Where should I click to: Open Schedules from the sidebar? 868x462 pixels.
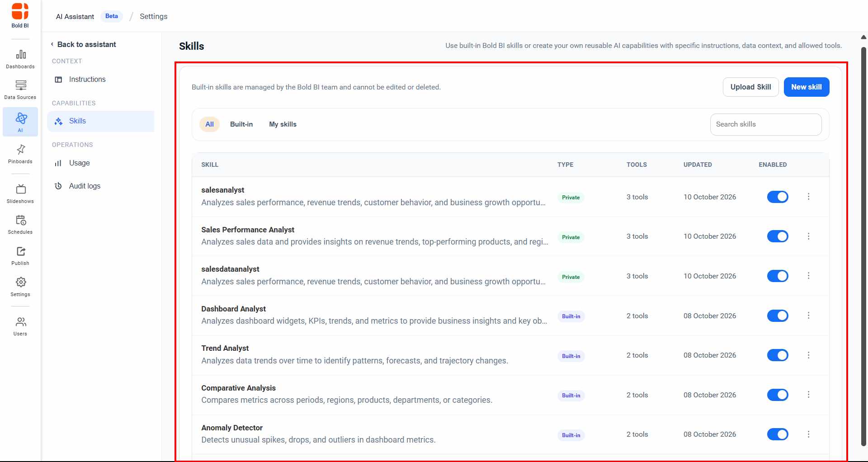tap(20, 225)
